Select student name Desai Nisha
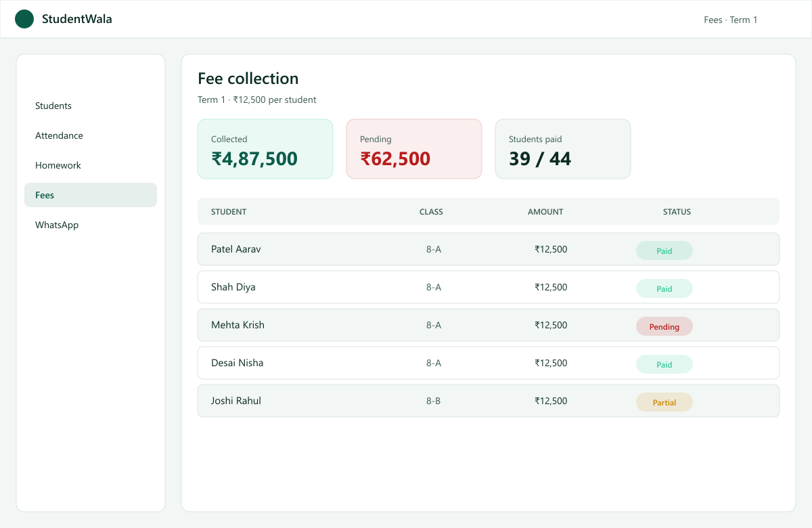 237,363
